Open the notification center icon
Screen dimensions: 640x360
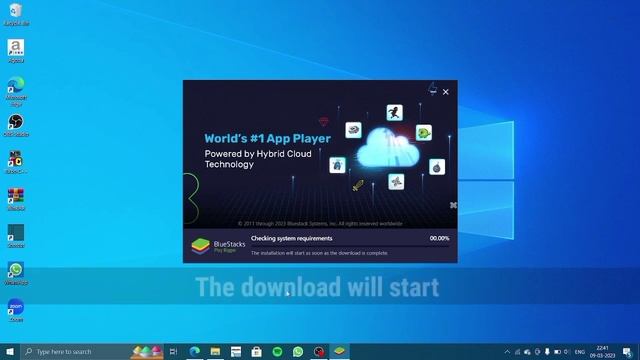coord(627,351)
